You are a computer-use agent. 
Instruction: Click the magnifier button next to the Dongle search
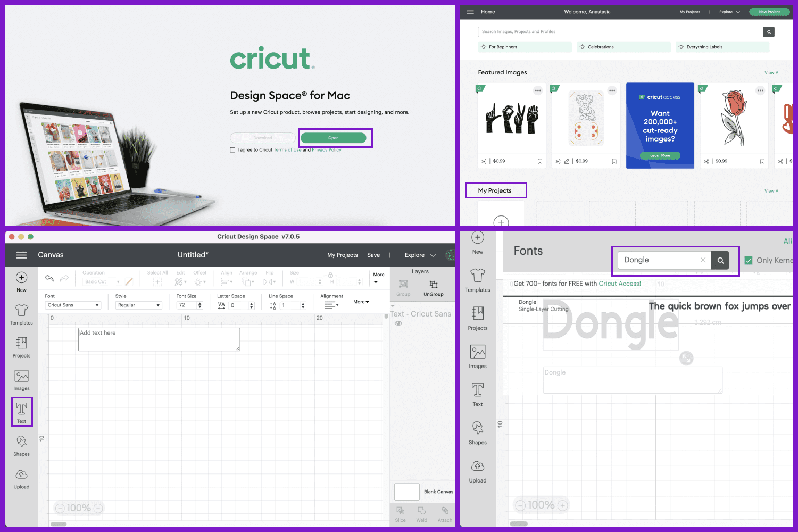(x=720, y=260)
